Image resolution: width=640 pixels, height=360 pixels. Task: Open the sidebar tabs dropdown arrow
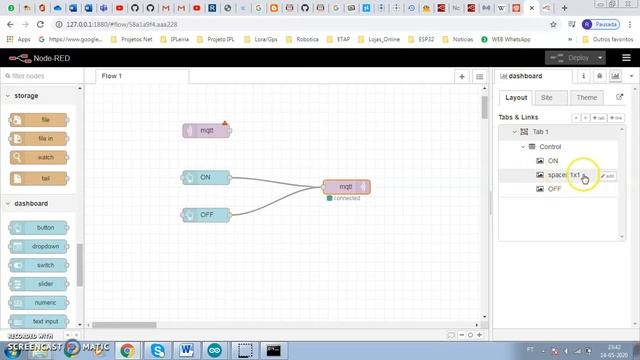pos(631,76)
